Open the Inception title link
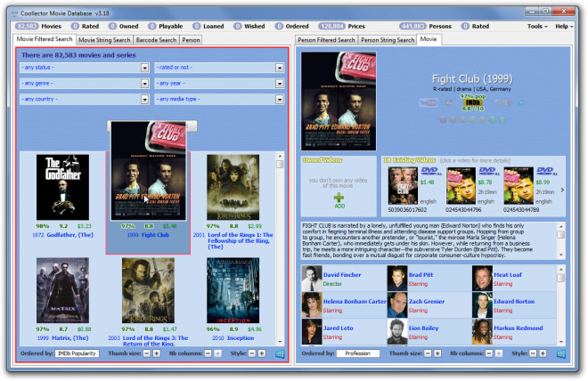This screenshot has width=588, height=381. click(241, 338)
